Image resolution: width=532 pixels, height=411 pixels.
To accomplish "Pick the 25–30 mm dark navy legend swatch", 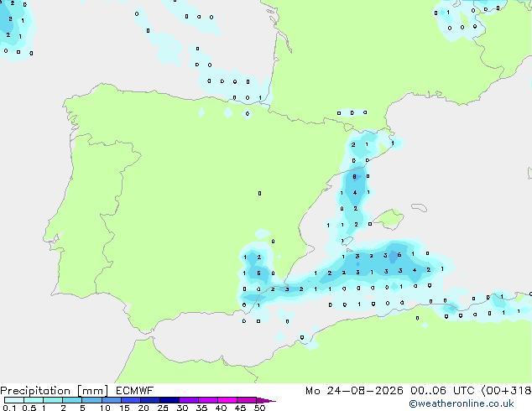I will point(170,400).
